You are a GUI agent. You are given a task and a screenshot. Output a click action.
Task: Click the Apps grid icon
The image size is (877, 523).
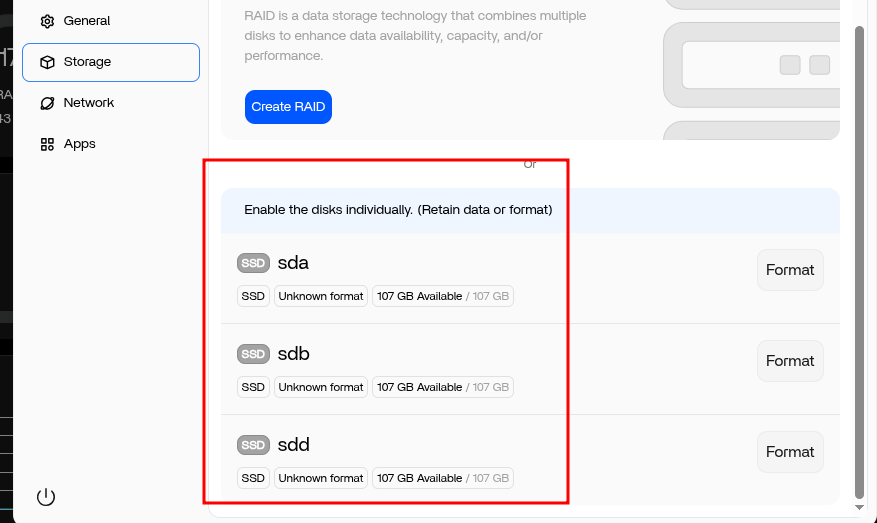tap(48, 144)
